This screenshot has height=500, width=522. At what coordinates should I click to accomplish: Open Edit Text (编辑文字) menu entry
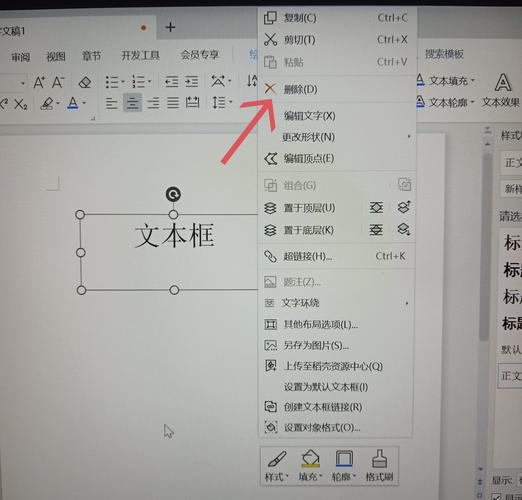coord(336,116)
